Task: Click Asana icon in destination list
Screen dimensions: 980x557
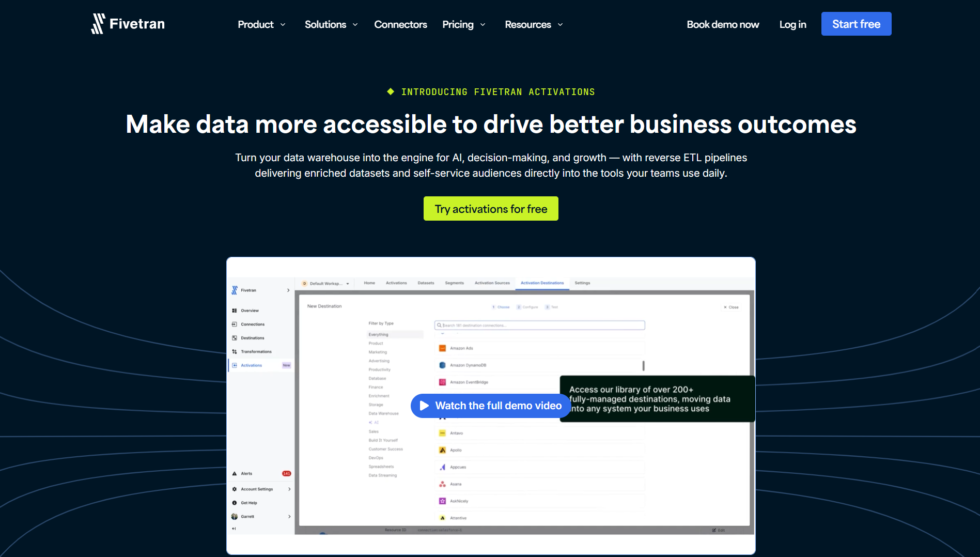Action: [x=442, y=484]
